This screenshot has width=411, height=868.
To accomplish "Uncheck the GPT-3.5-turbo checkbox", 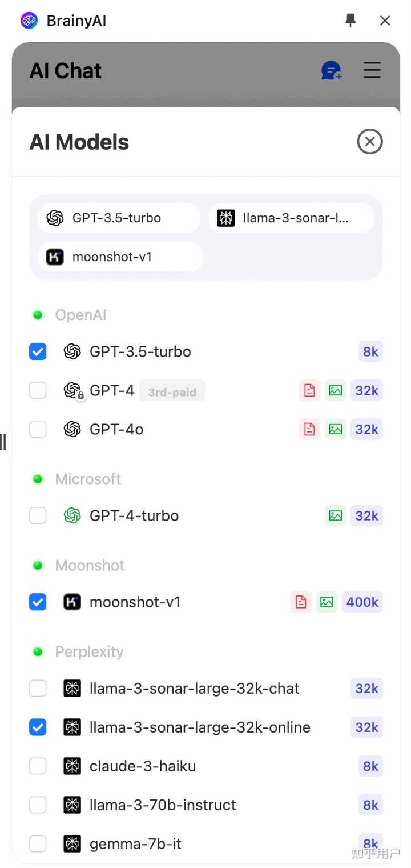I will coord(38,351).
